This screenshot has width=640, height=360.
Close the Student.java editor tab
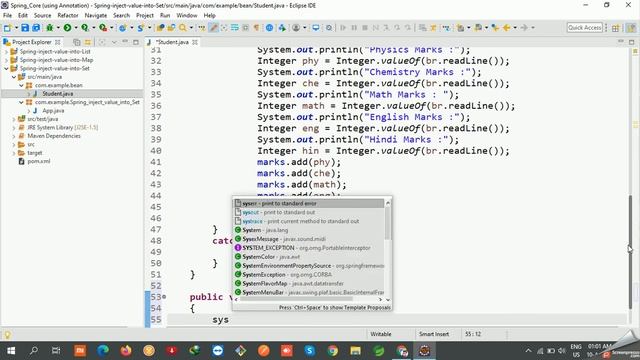tap(195, 42)
